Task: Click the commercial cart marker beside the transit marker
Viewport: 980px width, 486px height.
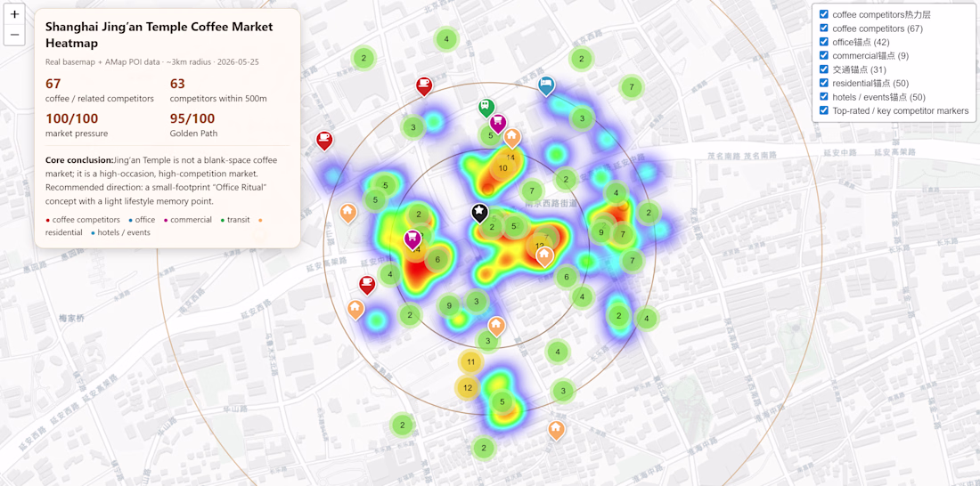Action: [x=497, y=123]
